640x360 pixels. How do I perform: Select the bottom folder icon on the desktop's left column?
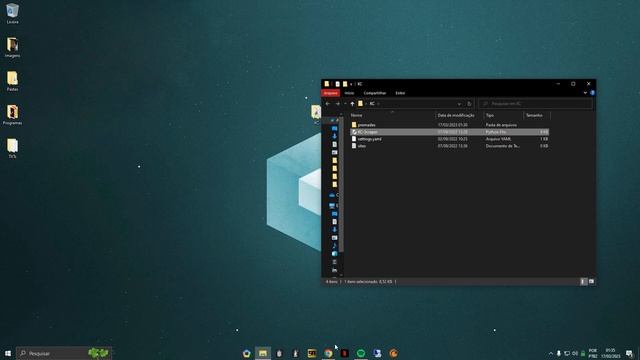click(12, 148)
